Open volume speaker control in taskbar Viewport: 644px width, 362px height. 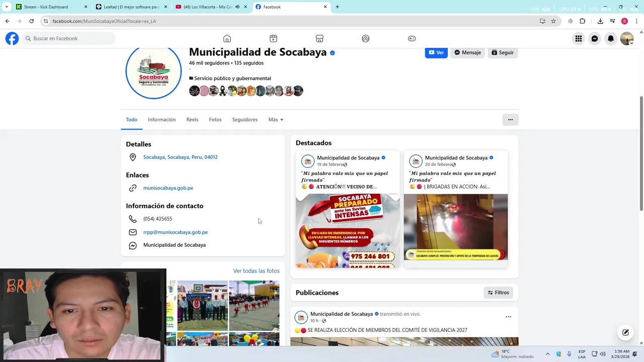603,354
